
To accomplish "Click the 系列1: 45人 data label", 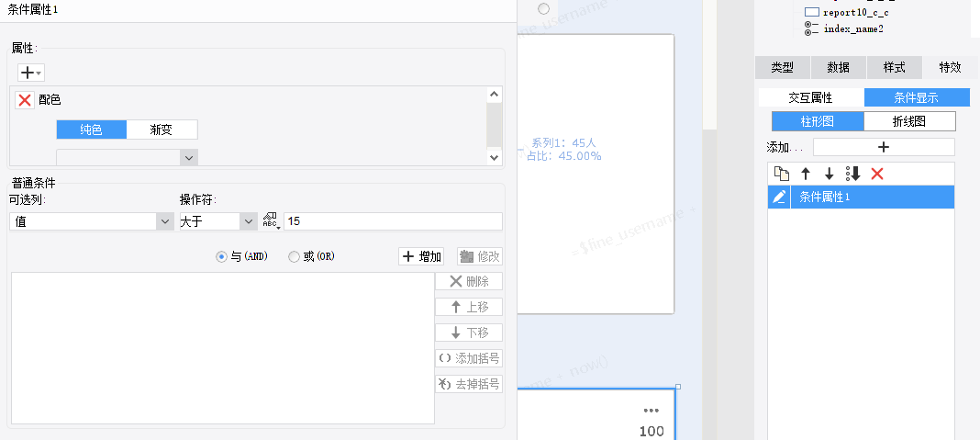I will [563, 142].
